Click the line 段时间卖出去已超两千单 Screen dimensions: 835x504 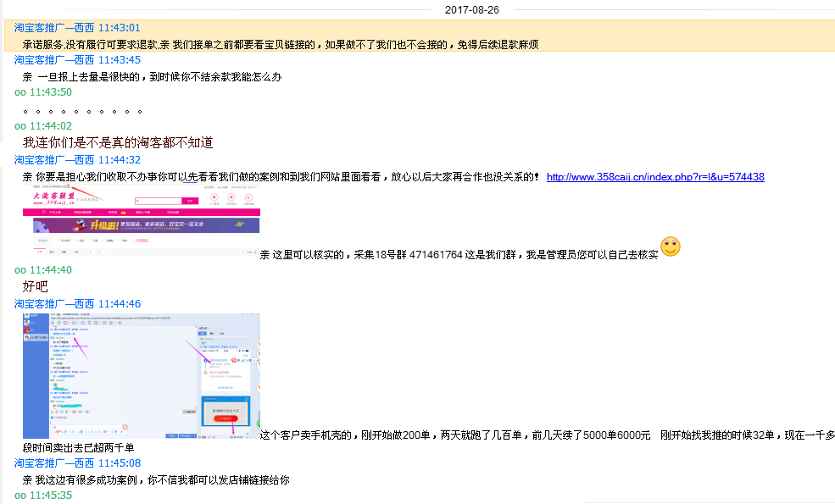[x=78, y=448]
